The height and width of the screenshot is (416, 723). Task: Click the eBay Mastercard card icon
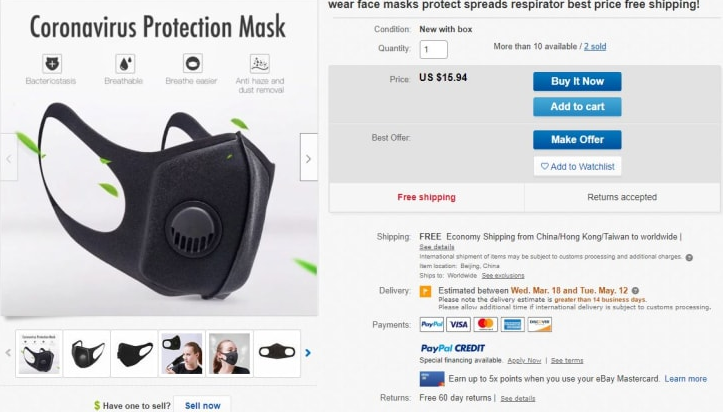432,379
